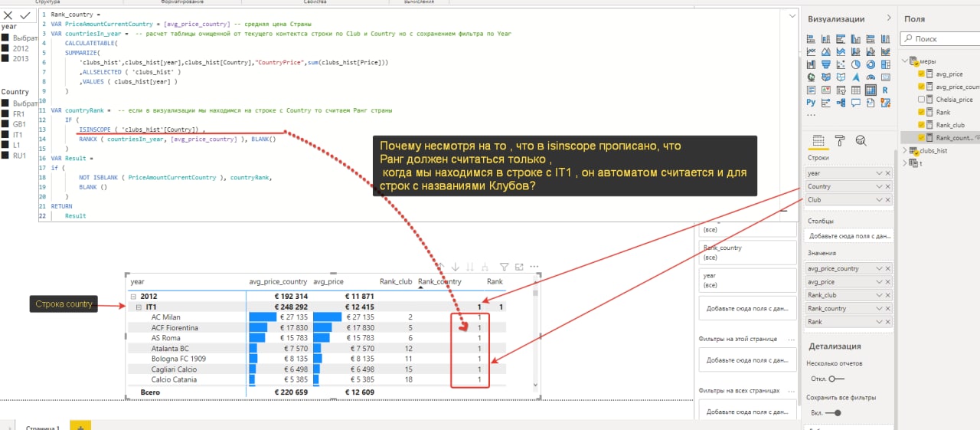Check the IT1 country slicer checkbox
980x430 pixels.
5,134
